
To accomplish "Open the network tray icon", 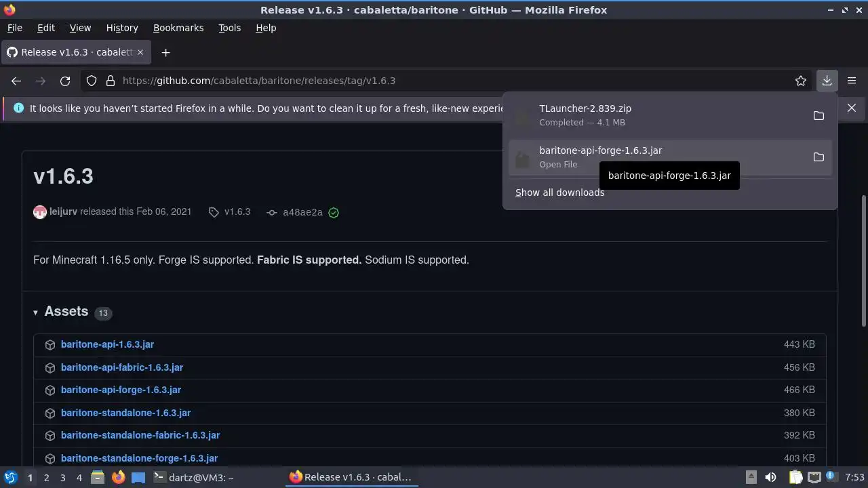I will pyautogui.click(x=814, y=477).
